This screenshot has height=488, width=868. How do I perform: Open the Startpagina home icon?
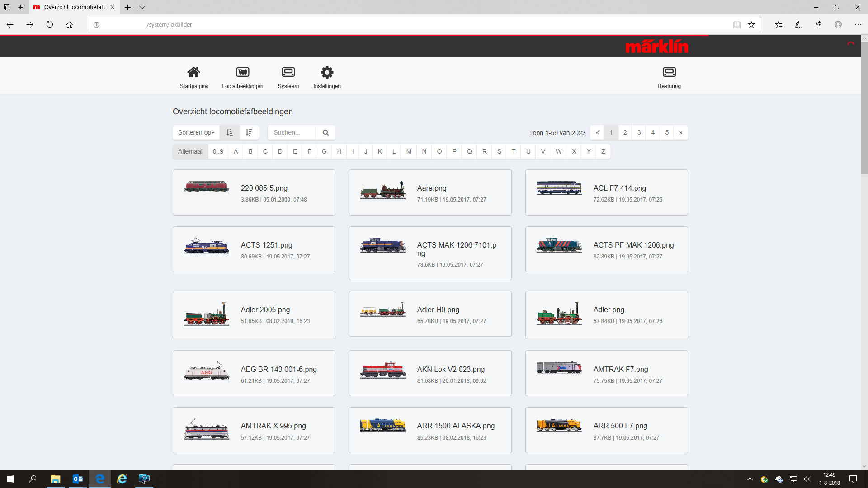193,72
